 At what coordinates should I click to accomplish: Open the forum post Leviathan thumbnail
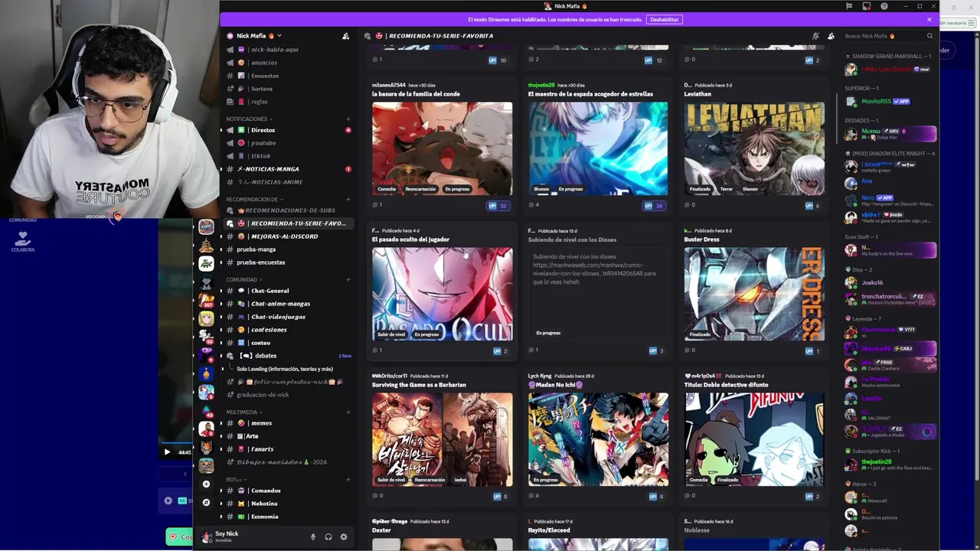754,149
